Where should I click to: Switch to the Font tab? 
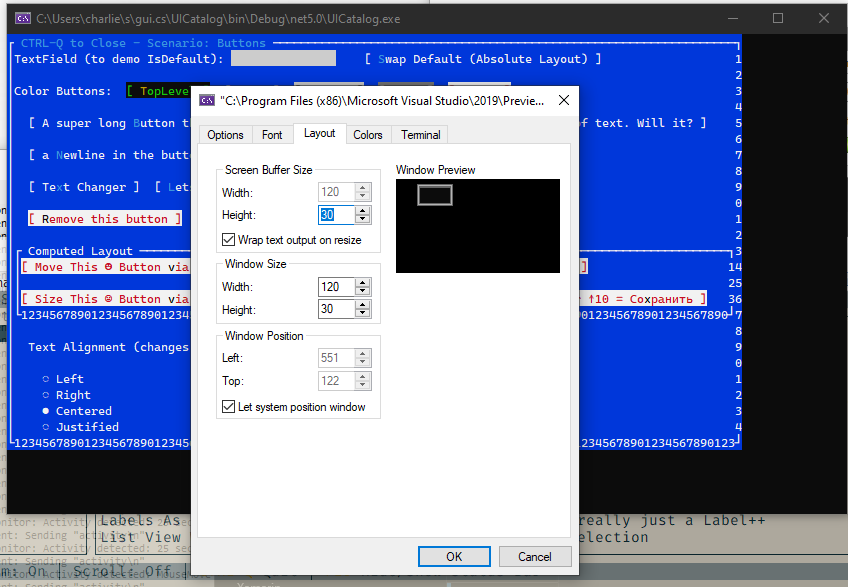pyautogui.click(x=272, y=134)
